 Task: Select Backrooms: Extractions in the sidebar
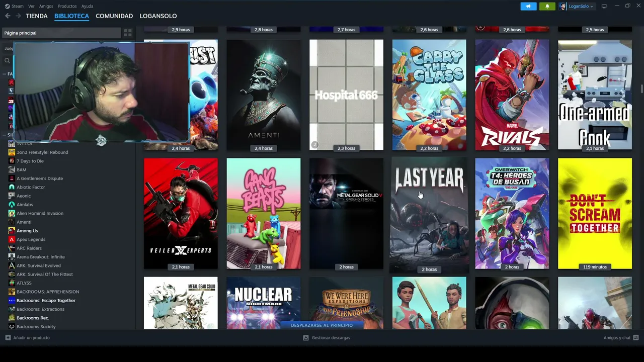pyautogui.click(x=40, y=309)
